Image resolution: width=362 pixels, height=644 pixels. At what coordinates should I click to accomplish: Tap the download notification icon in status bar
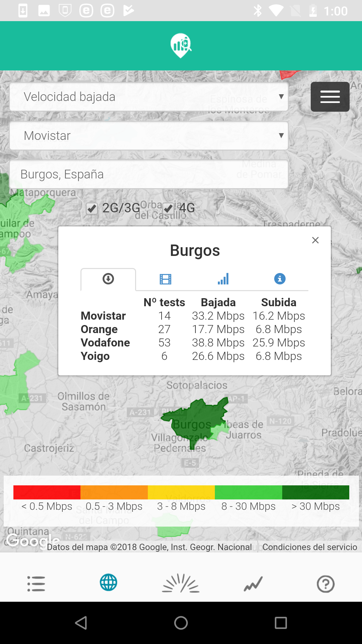coord(23,11)
